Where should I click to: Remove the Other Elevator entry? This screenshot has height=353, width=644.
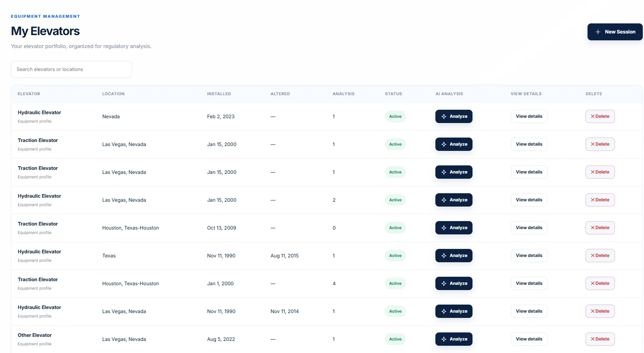[x=600, y=339]
